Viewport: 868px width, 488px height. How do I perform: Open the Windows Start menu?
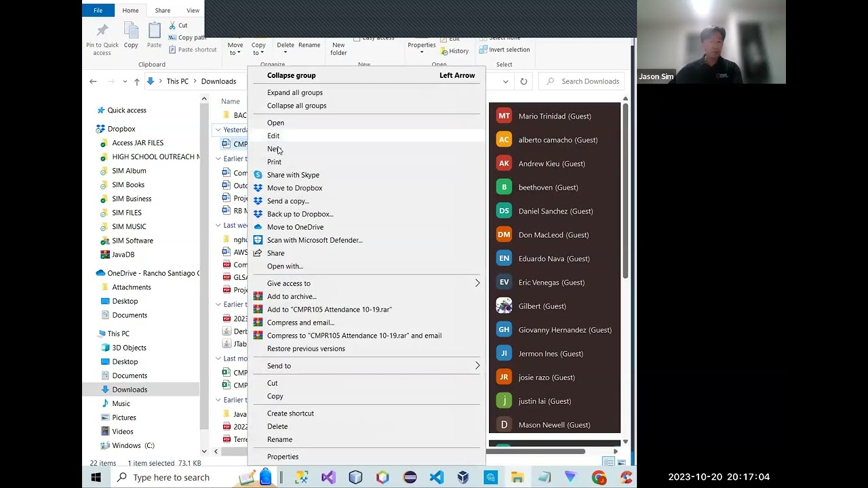(96, 477)
